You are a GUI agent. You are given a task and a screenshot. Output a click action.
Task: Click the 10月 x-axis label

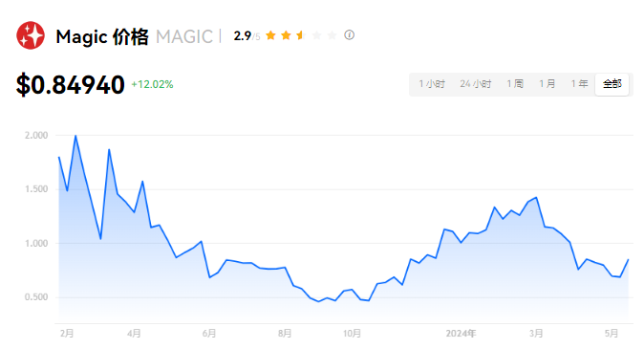tap(352, 333)
